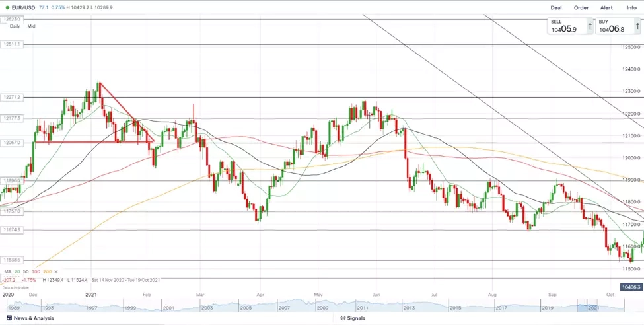Jump to 2009 on the overview timeline
This screenshot has height=325, width=644.
(324, 308)
